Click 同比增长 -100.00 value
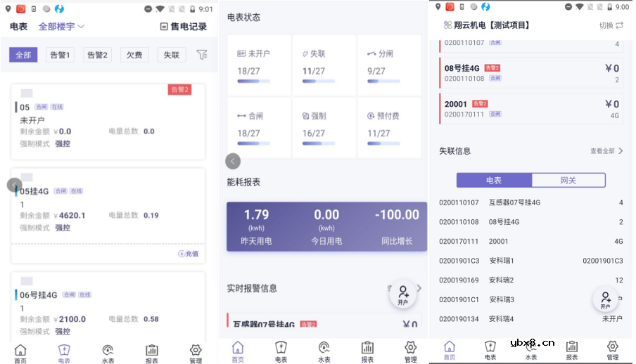Image resolution: width=636 pixels, height=364 pixels. pos(397,215)
